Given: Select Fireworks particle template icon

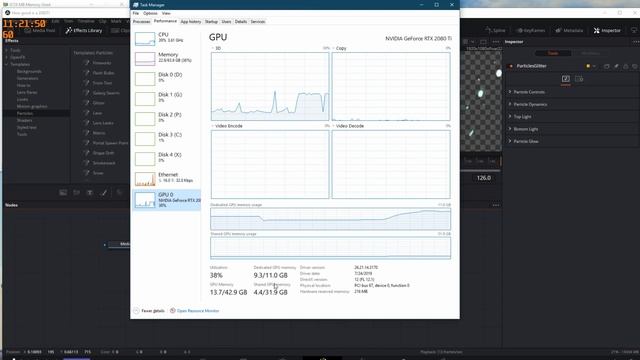Looking at the screenshot, I should [86, 63].
